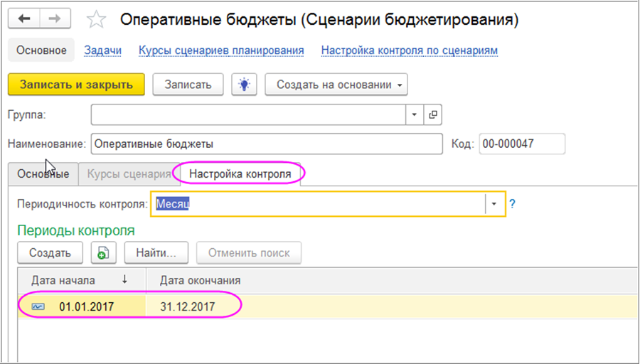The image size is (640, 364).
Task: Click the light bulb icon button
Action: 244,85
